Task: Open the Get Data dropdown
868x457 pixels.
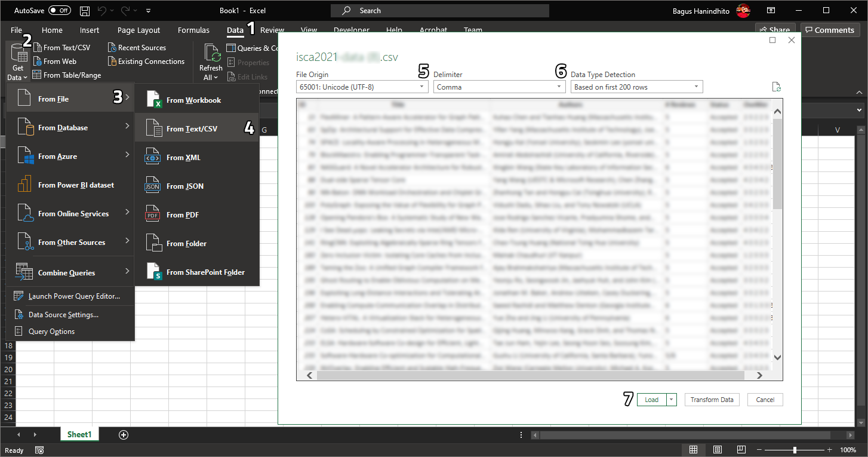Action: (x=18, y=63)
